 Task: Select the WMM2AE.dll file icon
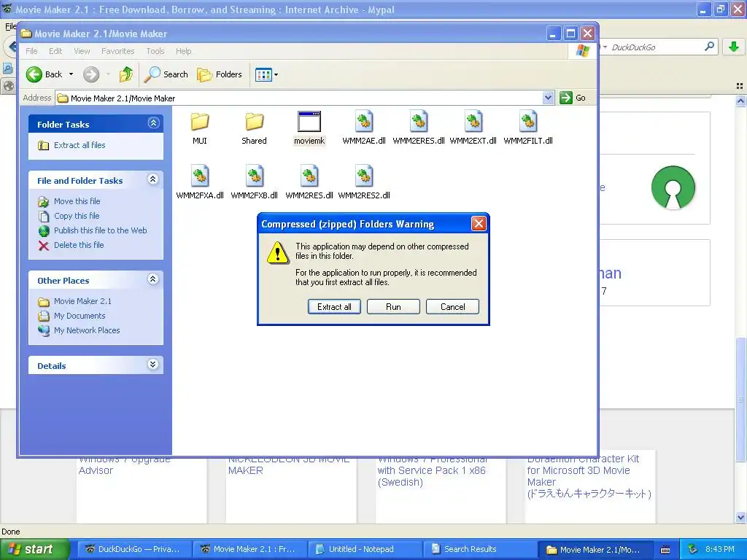point(364,122)
